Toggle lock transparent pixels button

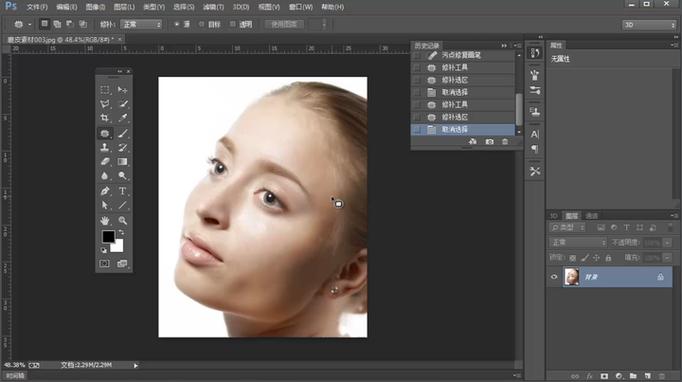[x=572, y=258]
